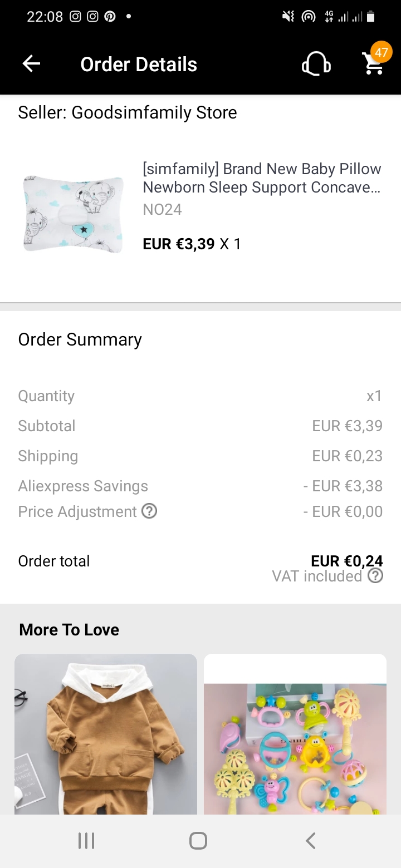Tap the Instagram notification icon in status bar

[x=75, y=17]
